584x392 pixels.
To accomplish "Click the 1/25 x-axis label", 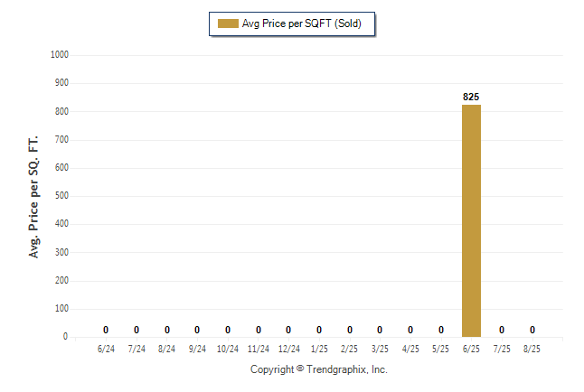I will pyautogui.click(x=319, y=349).
